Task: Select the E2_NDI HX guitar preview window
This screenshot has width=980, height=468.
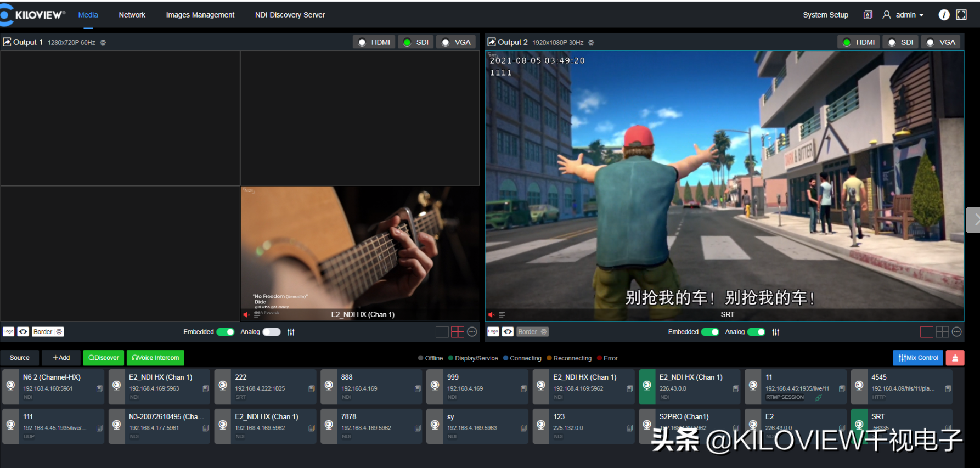Action: coord(360,253)
